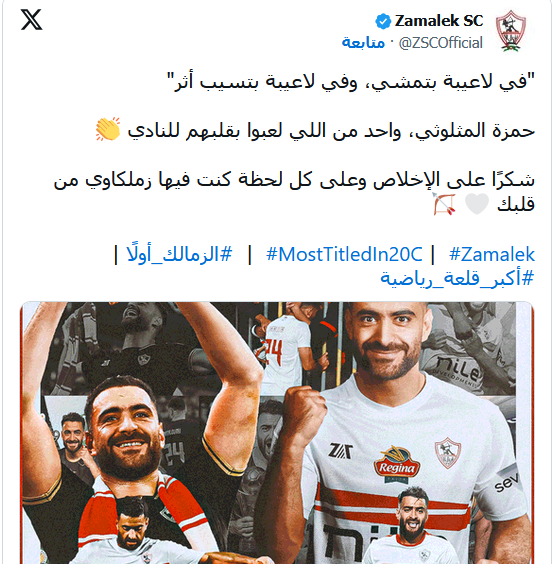
Task: Click the X logo icon
Action: (x=32, y=20)
